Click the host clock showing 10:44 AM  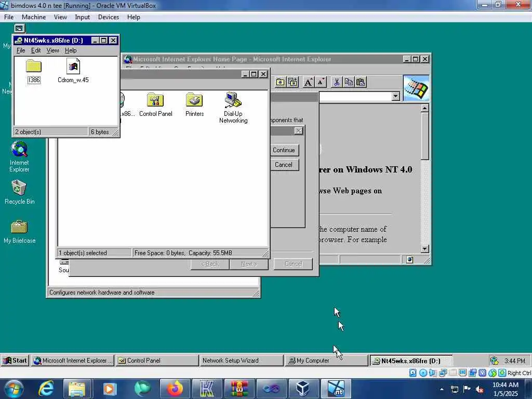tap(505, 389)
